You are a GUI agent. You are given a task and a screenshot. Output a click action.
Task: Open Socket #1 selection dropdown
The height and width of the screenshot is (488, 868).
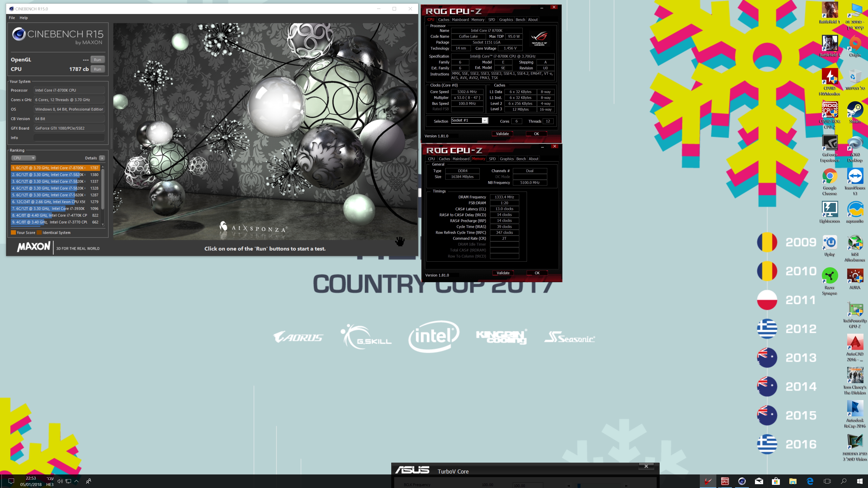coord(469,120)
